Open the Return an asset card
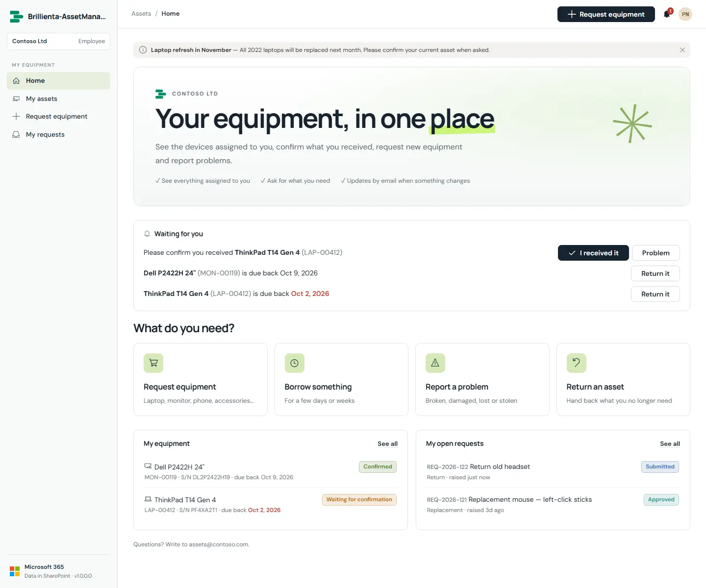Viewport: 706px width, 588px height. (x=623, y=379)
